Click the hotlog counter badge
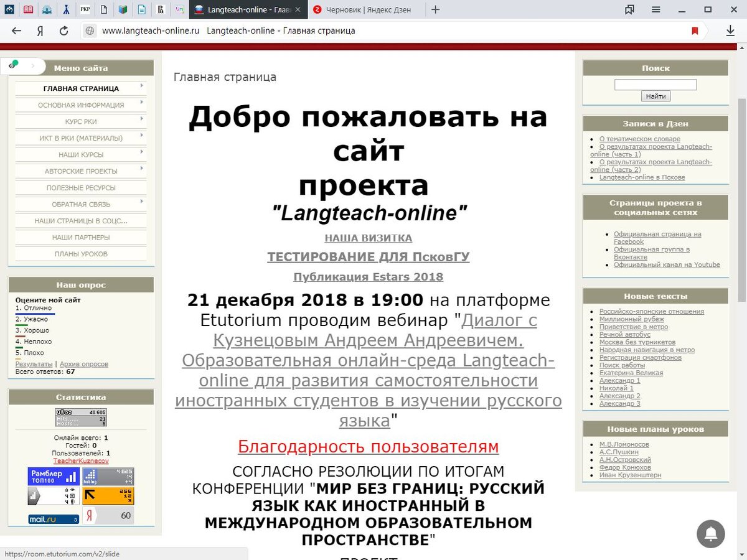This screenshot has height=560, width=747. tap(108, 477)
